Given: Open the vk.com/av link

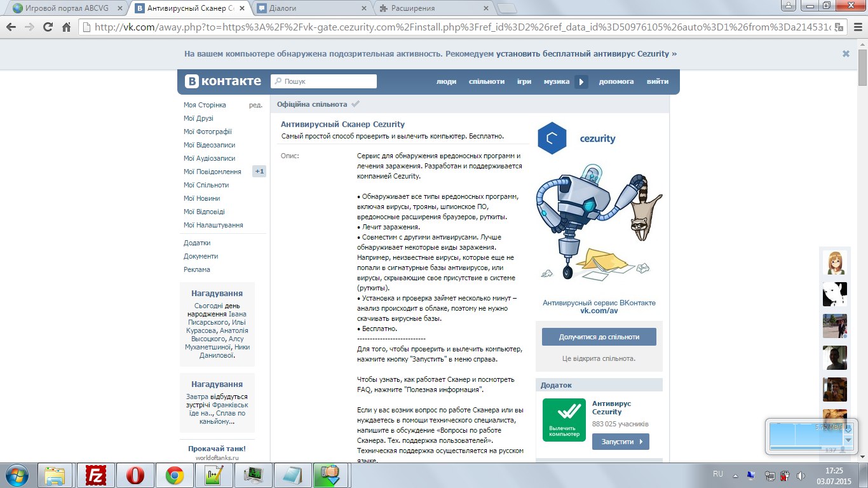Looking at the screenshot, I should 599,311.
